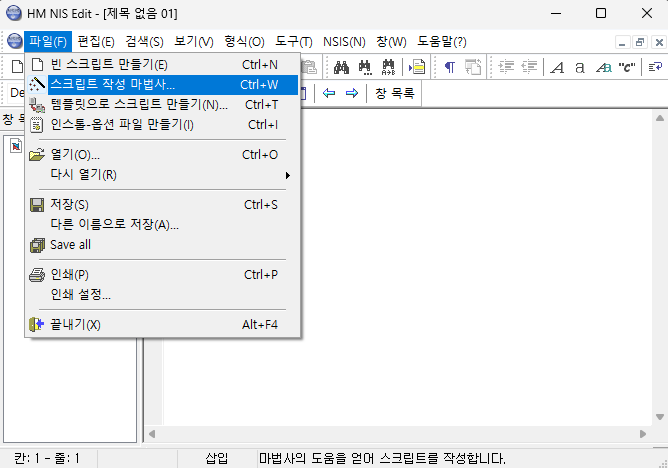Restore the inner document window
Image resolution: width=668 pixels, height=468 pixels.
(x=640, y=42)
